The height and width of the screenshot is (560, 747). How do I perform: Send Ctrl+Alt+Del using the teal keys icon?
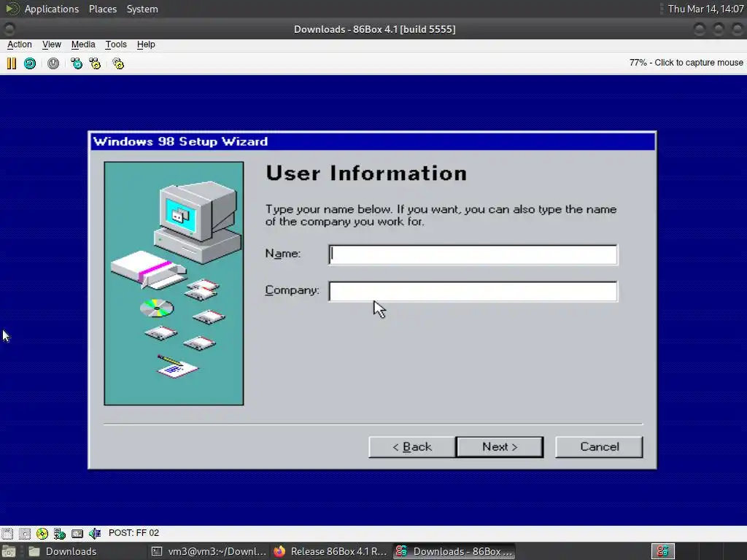[76, 63]
